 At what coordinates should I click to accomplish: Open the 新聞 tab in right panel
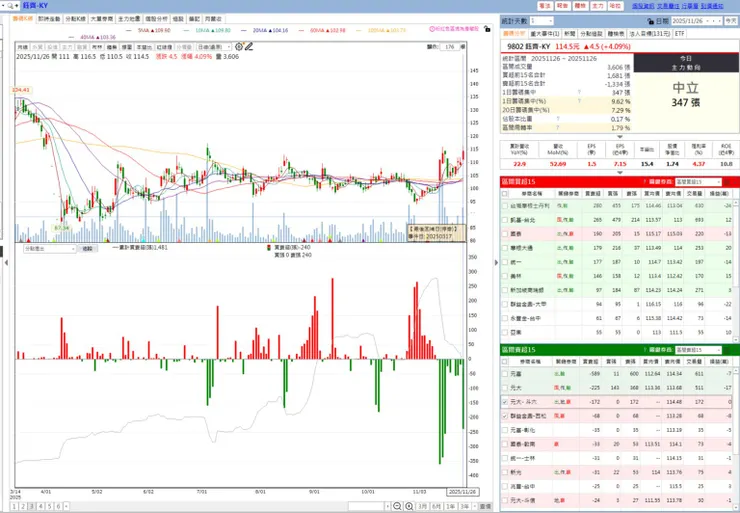[570, 34]
